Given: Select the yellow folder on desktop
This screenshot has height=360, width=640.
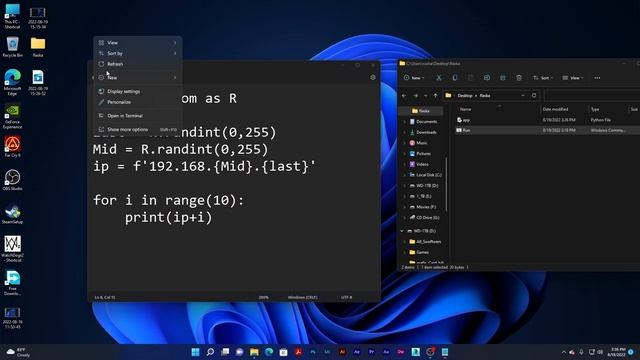Looking at the screenshot, I should click(x=38, y=47).
